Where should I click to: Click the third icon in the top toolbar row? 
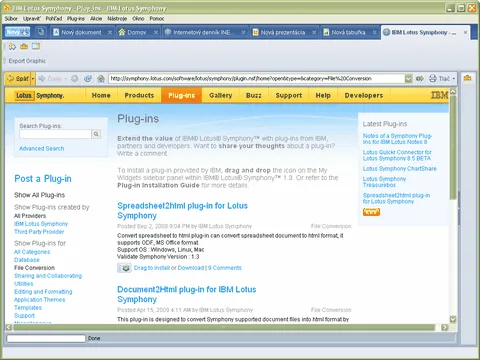[x=36, y=46]
